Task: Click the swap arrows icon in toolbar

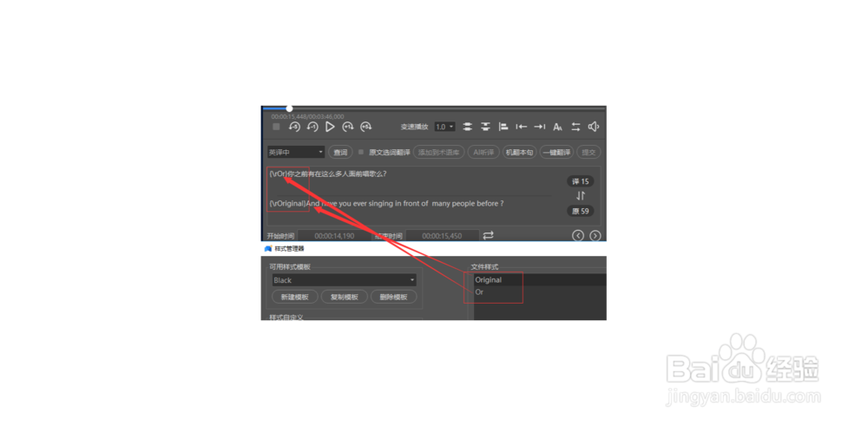Action: [575, 127]
